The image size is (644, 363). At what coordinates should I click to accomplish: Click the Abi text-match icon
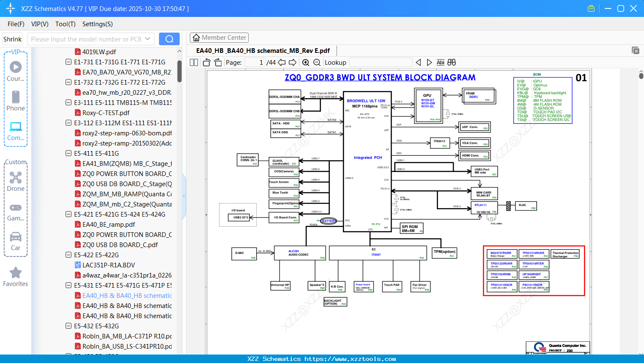pos(441,63)
